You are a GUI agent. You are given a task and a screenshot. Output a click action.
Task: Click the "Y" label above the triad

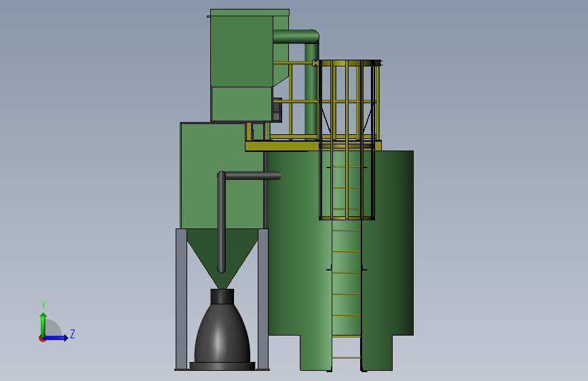[43, 305]
